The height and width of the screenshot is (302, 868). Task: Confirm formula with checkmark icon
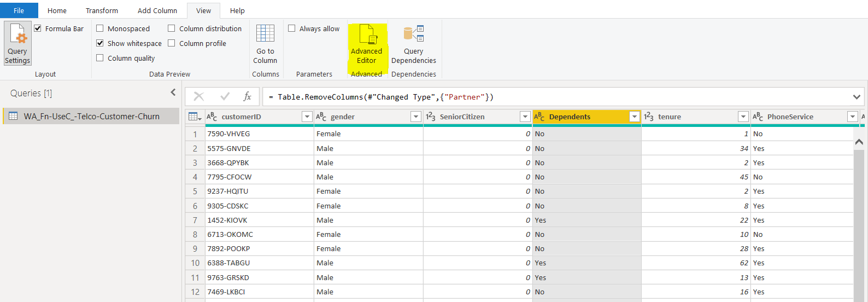tap(225, 97)
